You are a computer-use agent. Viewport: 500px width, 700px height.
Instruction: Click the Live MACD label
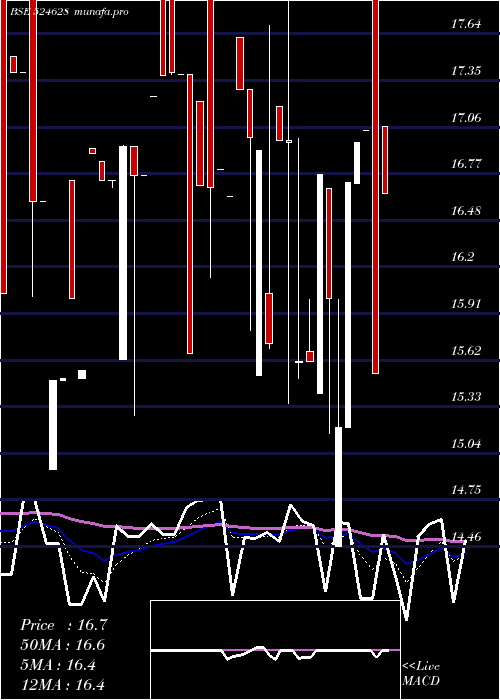pyautogui.click(x=421, y=673)
